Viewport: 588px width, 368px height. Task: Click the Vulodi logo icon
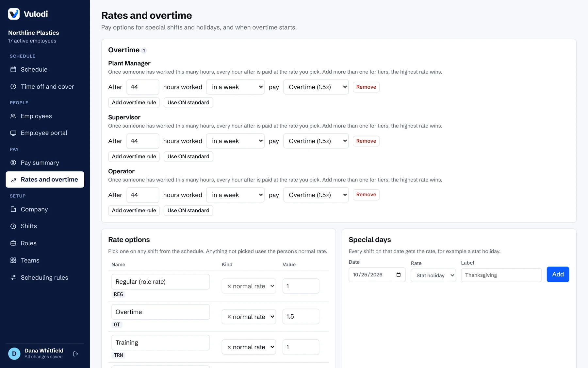coord(14,14)
